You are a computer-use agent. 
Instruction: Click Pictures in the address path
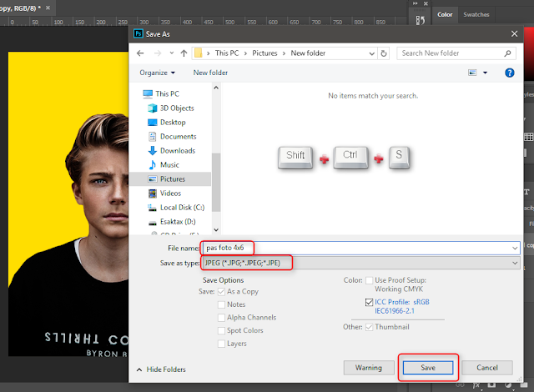click(264, 53)
